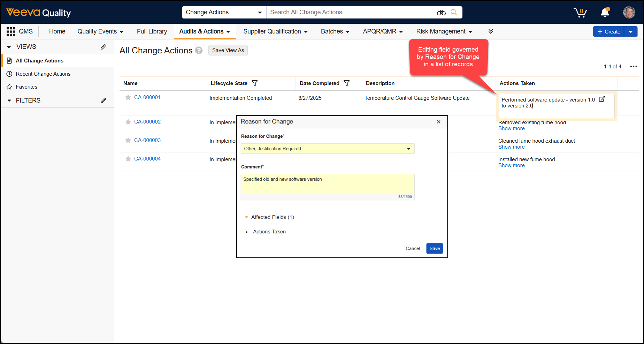Go to the Full Library tab
Image resolution: width=644 pixels, height=344 pixels.
point(152,31)
